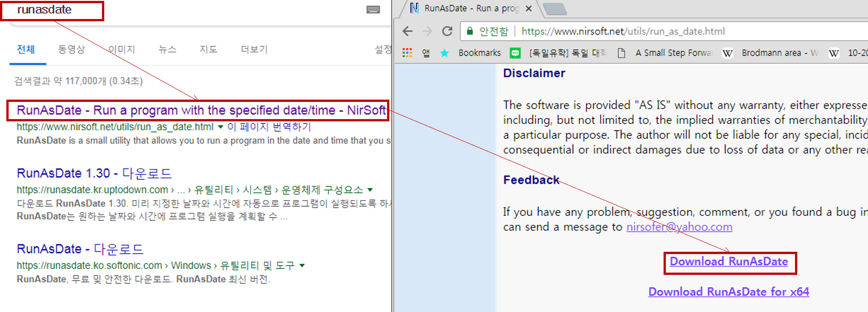This screenshot has width=868, height=312.
Task: Select the 동영상 search tab
Action: point(71,49)
